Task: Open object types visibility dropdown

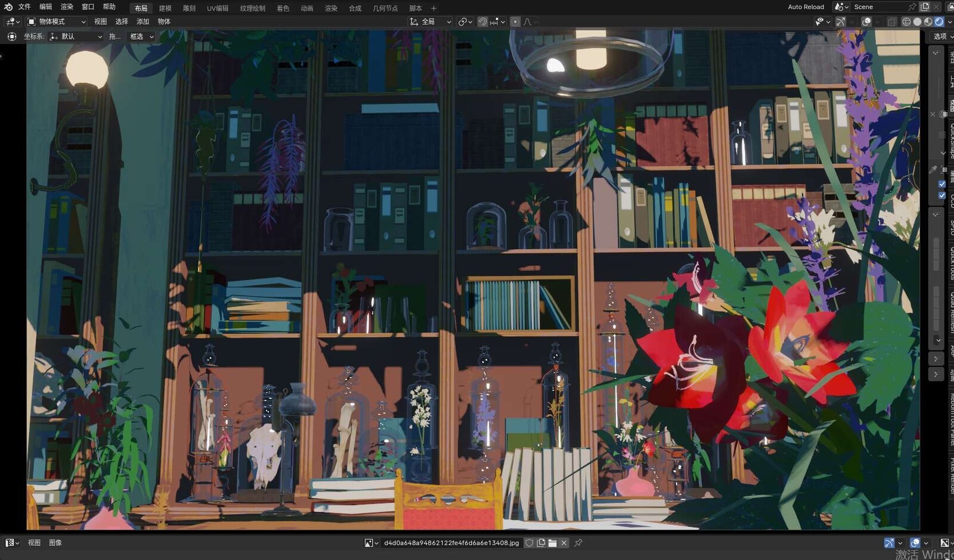Action: click(x=823, y=21)
